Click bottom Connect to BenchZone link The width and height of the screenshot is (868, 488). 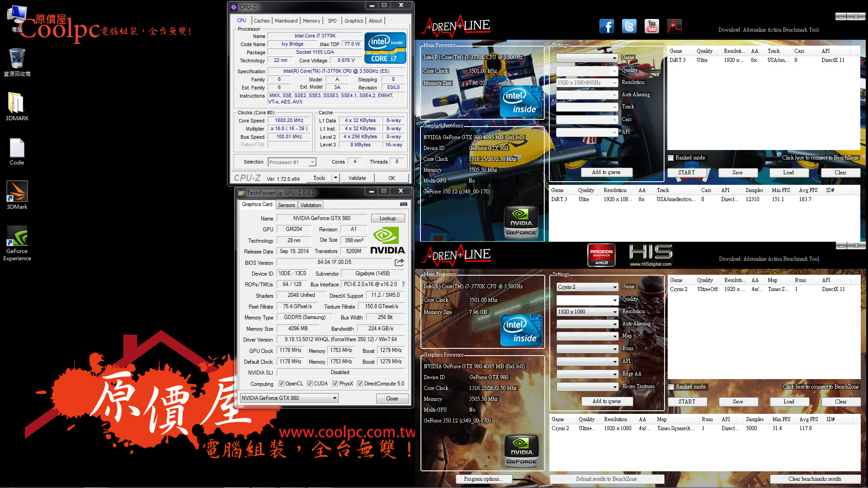click(x=821, y=387)
